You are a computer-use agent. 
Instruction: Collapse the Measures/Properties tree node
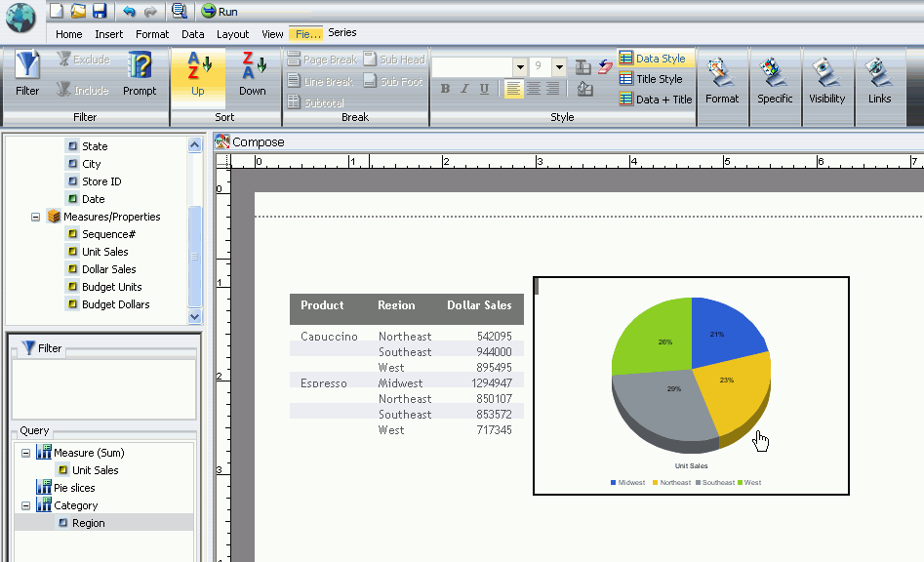[35, 217]
